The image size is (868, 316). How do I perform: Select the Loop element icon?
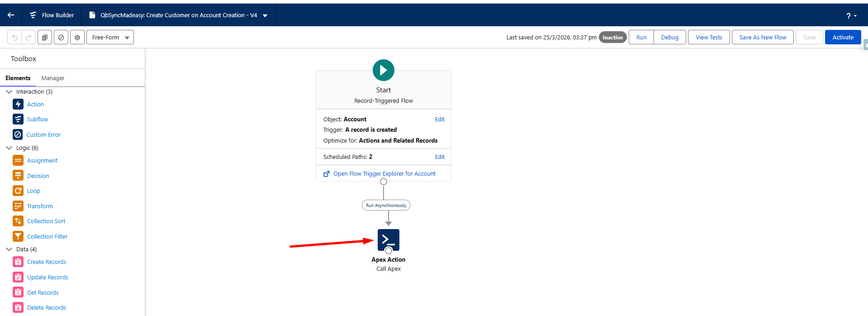[x=18, y=191]
